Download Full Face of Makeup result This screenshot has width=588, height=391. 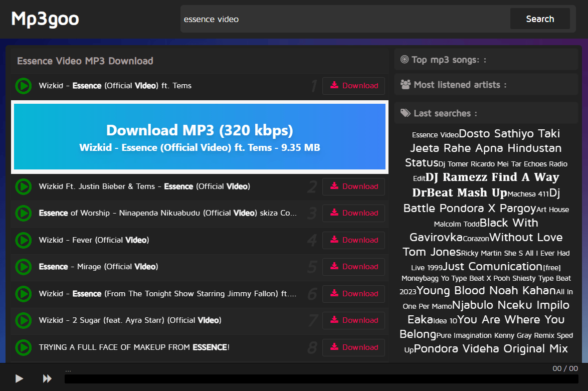(353, 347)
